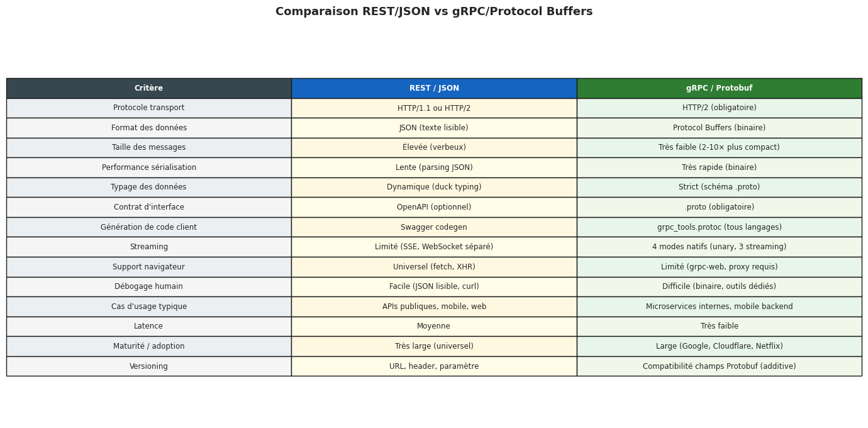Select the 'Protocole transport' row label
Image resolution: width=868 pixels, height=428 pixels.
point(148,108)
